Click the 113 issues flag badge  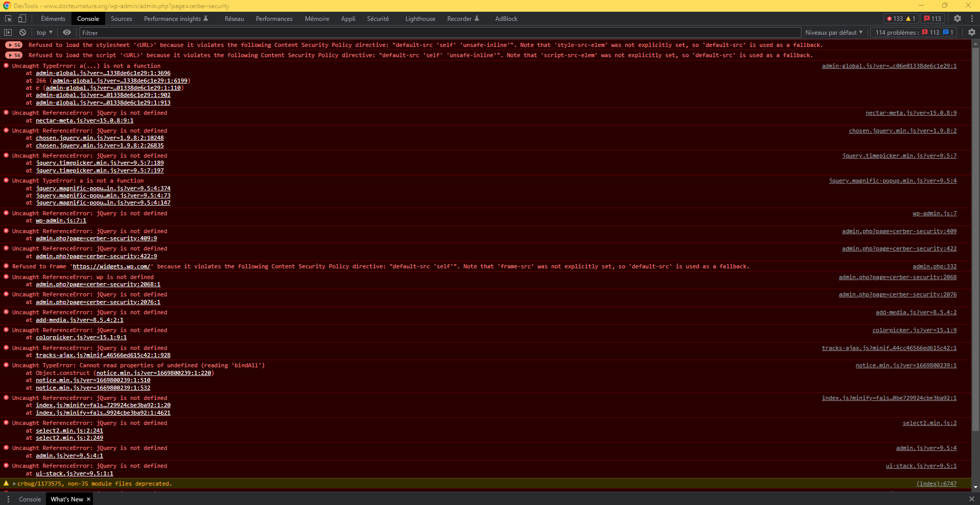point(933,18)
